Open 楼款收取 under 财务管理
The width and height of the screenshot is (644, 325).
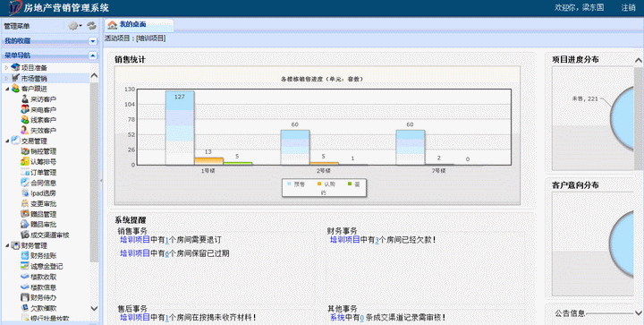click(43, 277)
